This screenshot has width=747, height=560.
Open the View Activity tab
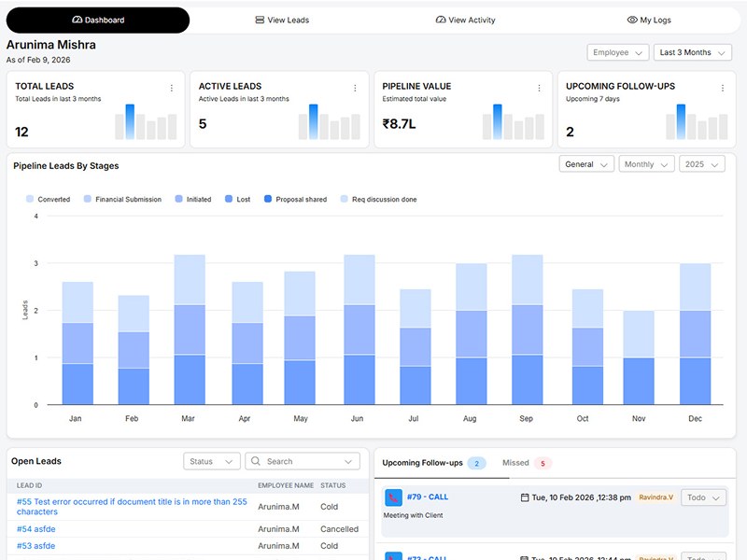coord(465,20)
